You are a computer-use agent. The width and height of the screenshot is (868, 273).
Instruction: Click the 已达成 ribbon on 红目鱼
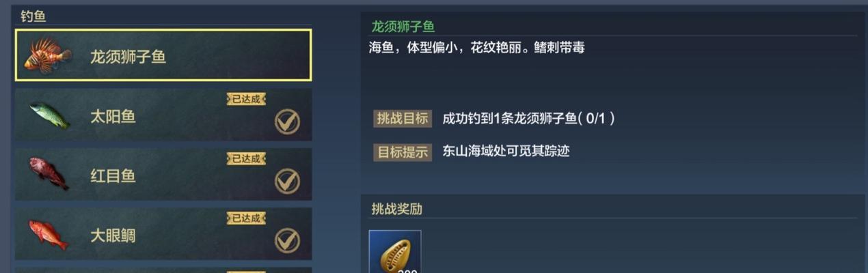[x=246, y=159]
